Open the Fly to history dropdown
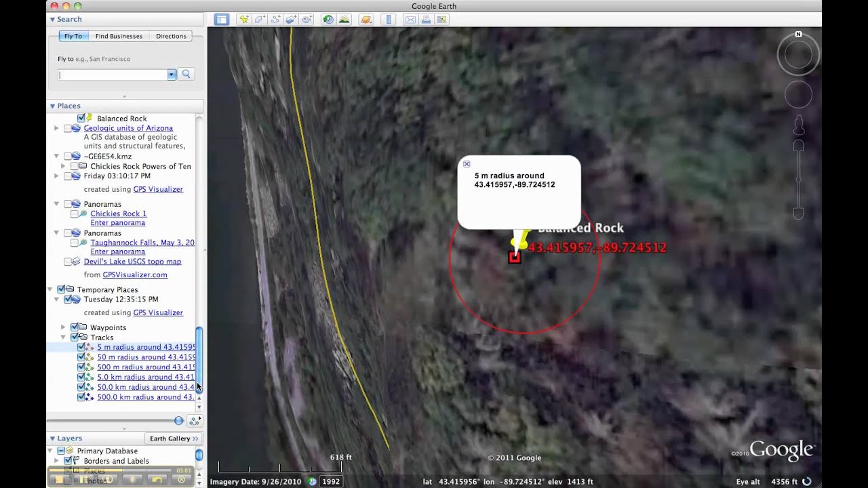This screenshot has width=868, height=488. pyautogui.click(x=172, y=75)
